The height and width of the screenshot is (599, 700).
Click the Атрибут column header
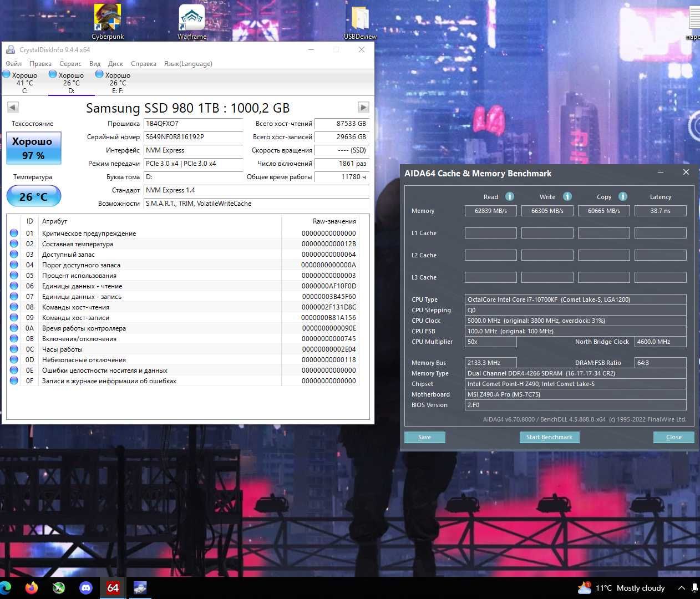click(161, 221)
